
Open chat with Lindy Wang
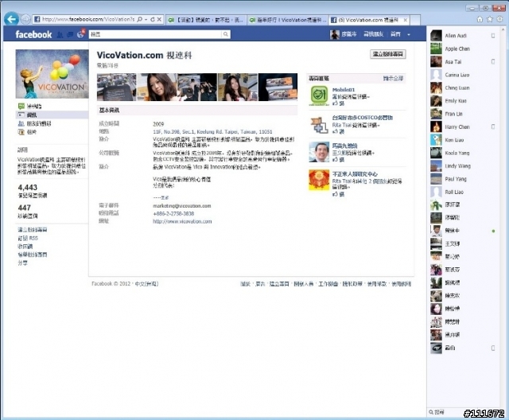[463, 166]
